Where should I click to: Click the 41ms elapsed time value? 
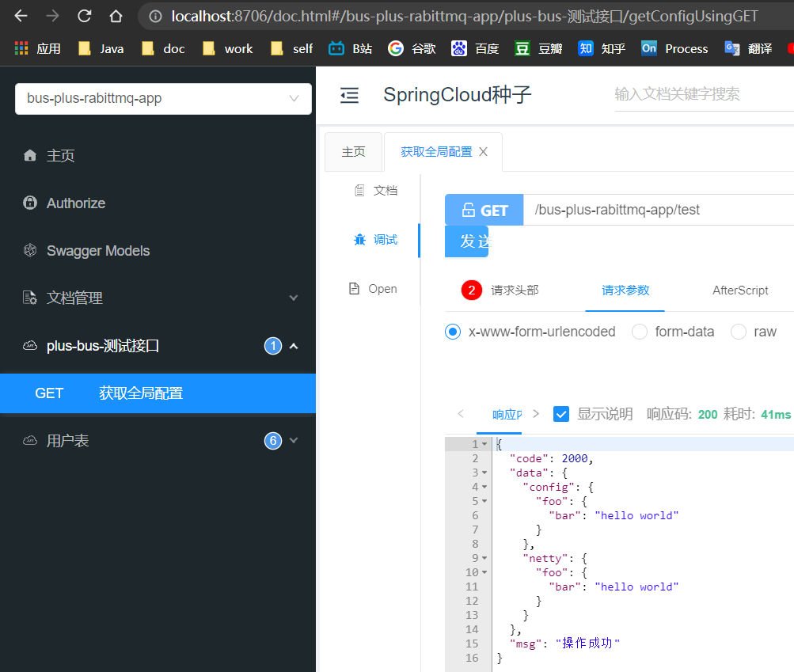(776, 414)
